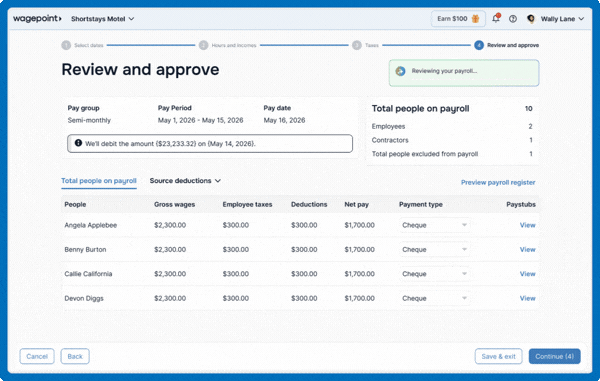Open payment type dropdown for Angela Applebee
Image resolution: width=600 pixels, height=381 pixels.
(435, 225)
